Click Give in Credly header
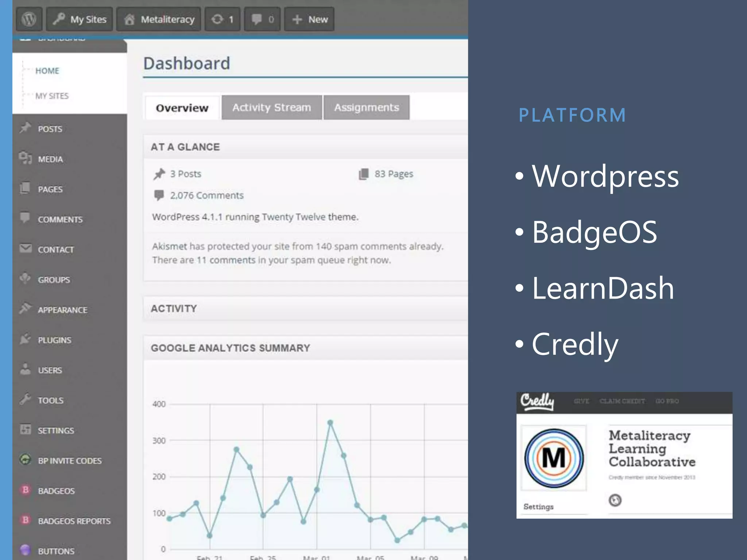The height and width of the screenshot is (560, 747). tap(581, 401)
